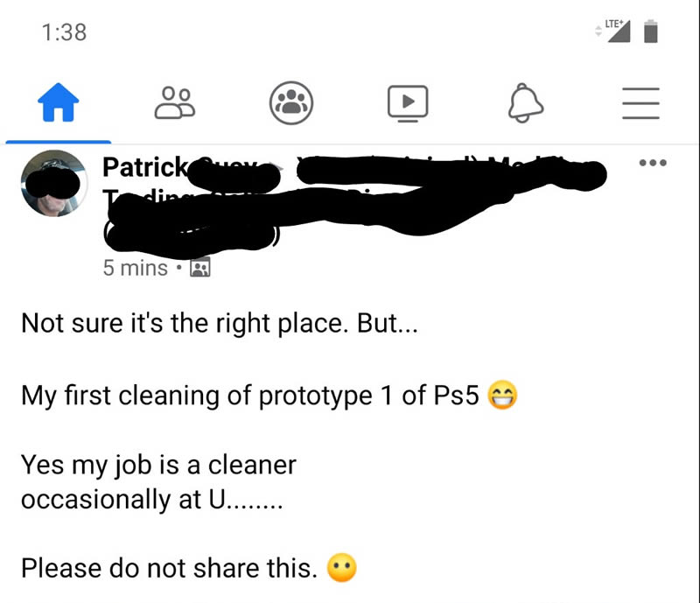
Task: Tap the "Please do not share this" text
Action: tap(169, 569)
